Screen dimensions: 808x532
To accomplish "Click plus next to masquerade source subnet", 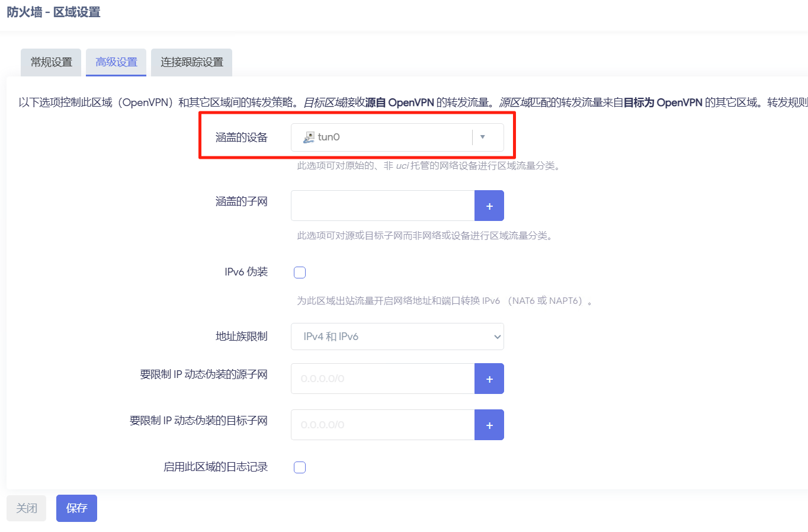I will (x=489, y=379).
